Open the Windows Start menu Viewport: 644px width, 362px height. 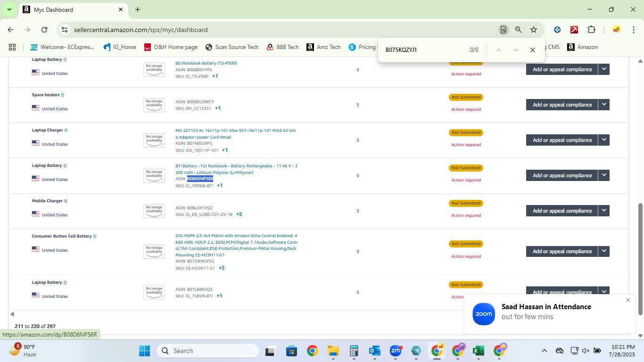coord(144,351)
